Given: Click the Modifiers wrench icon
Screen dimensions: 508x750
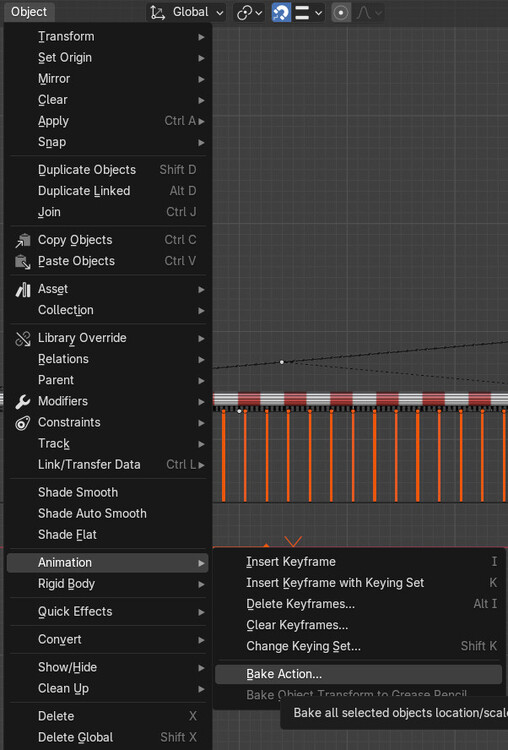Looking at the screenshot, I should click(22, 402).
